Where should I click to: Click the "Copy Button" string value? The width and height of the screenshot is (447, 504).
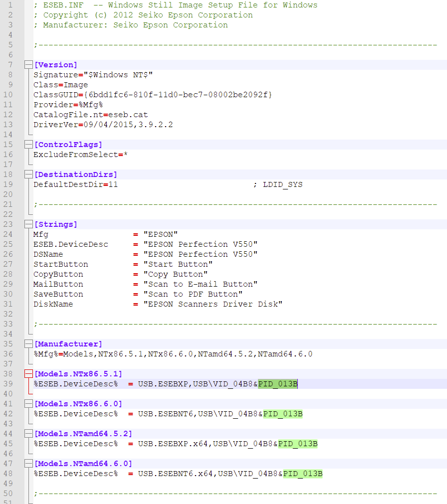(x=175, y=274)
